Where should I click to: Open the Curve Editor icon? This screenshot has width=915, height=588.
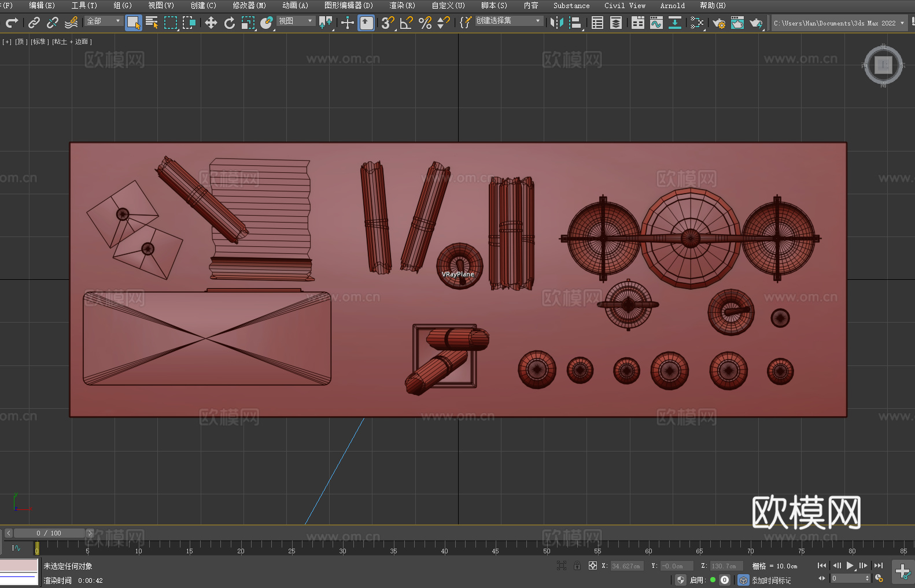point(656,23)
